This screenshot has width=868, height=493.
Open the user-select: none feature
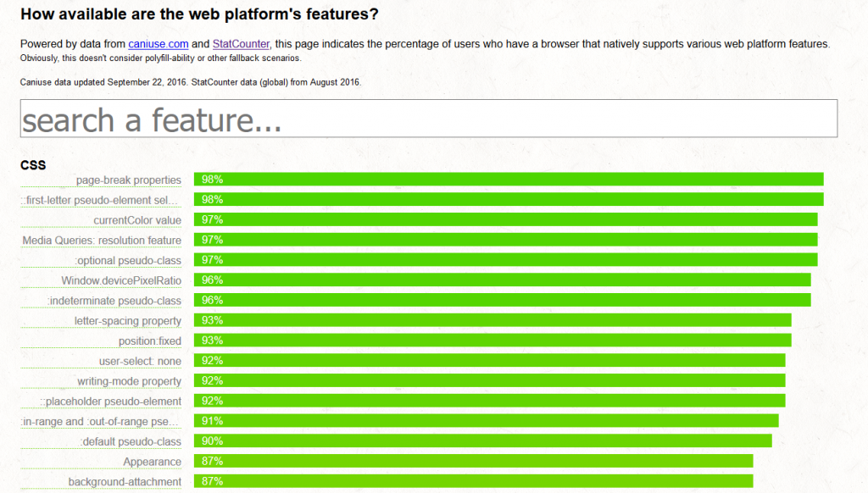coord(140,361)
